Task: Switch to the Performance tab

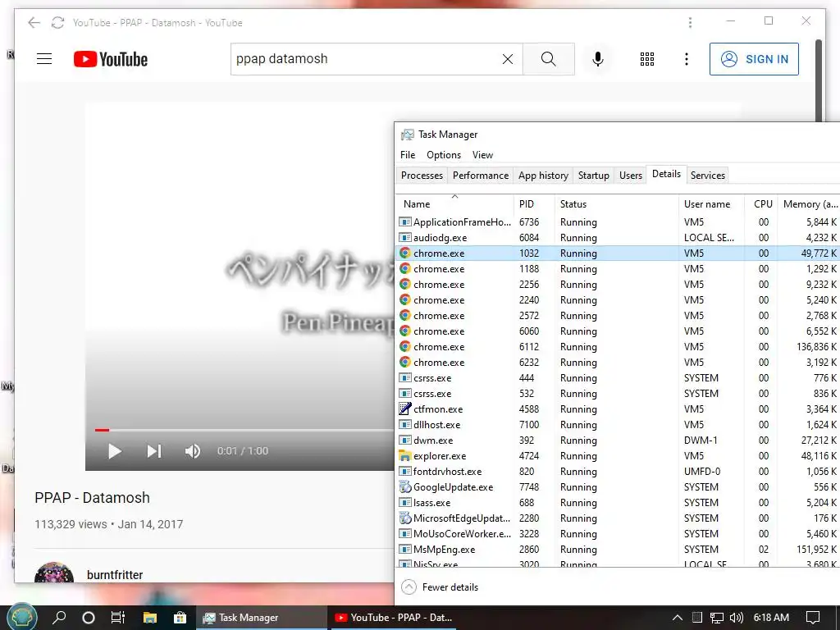Action: (x=481, y=176)
